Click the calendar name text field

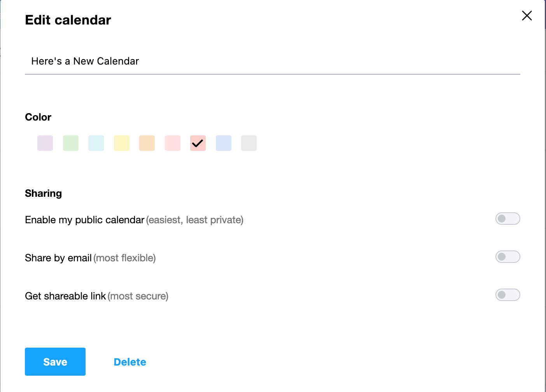point(272,61)
